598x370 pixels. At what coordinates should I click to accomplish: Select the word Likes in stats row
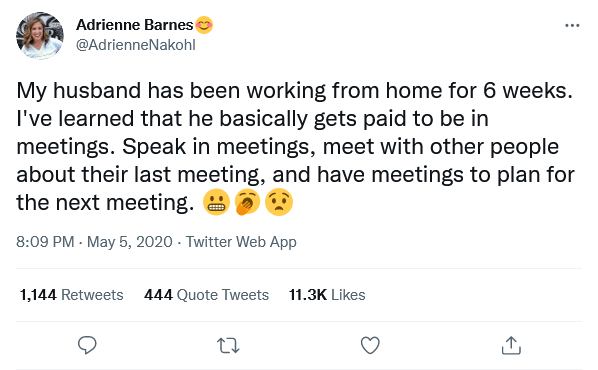point(348,295)
